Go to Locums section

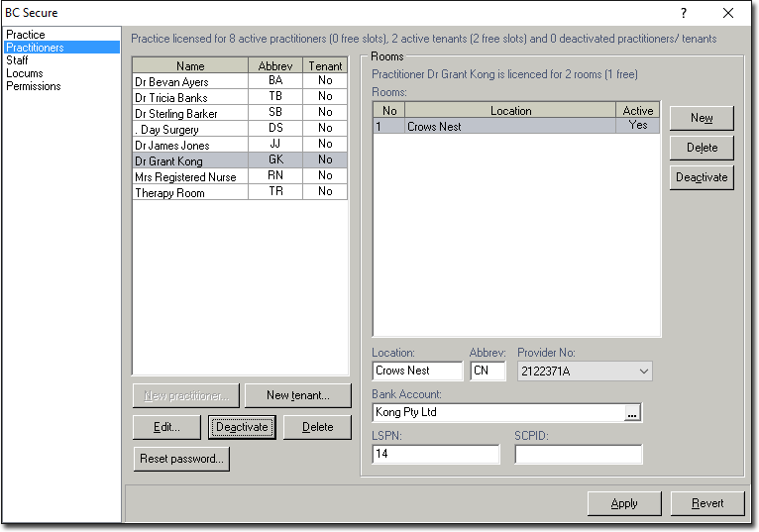point(24,73)
